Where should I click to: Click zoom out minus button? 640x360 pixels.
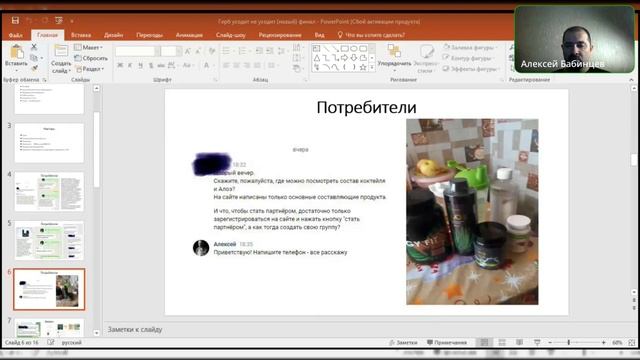[x=550, y=343]
